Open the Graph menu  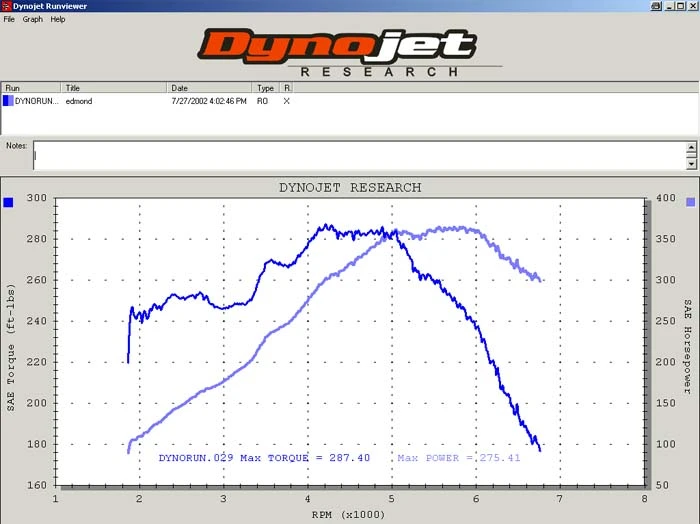pos(33,19)
